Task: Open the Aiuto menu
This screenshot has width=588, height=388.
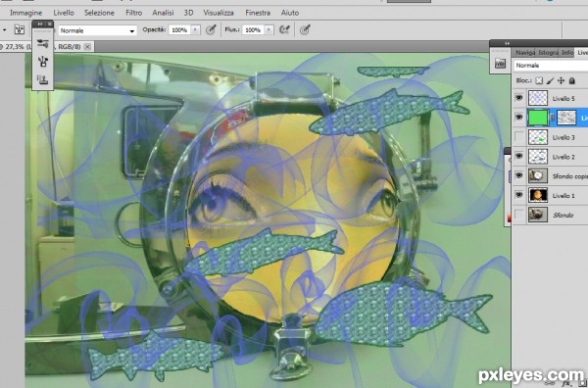Action: click(290, 13)
